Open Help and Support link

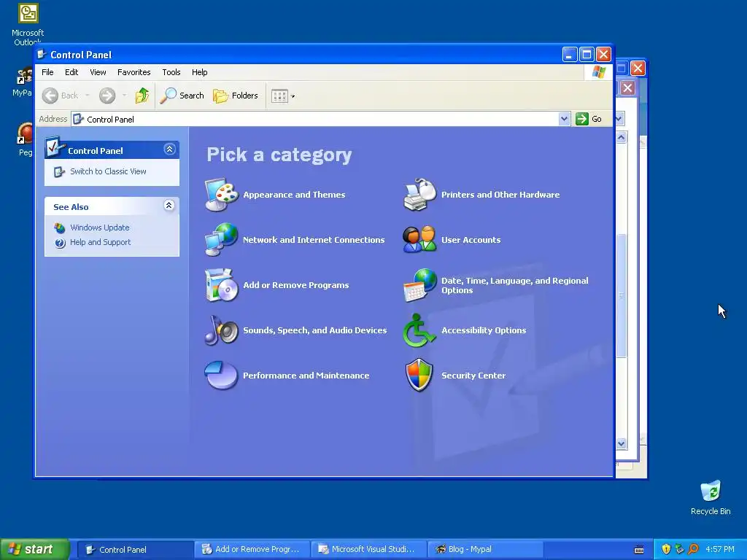100,242
